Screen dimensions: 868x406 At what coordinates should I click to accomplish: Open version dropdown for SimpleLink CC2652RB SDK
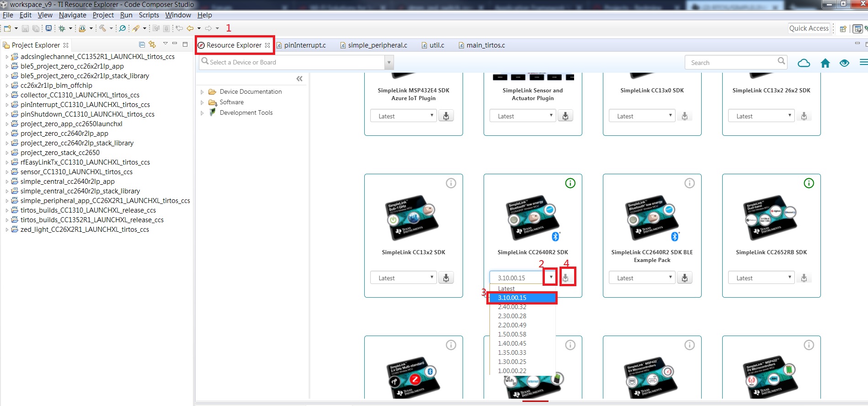(761, 278)
